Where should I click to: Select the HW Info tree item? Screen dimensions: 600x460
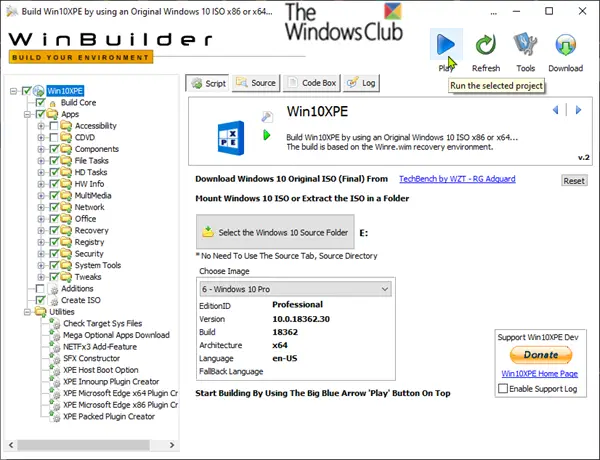click(x=89, y=184)
